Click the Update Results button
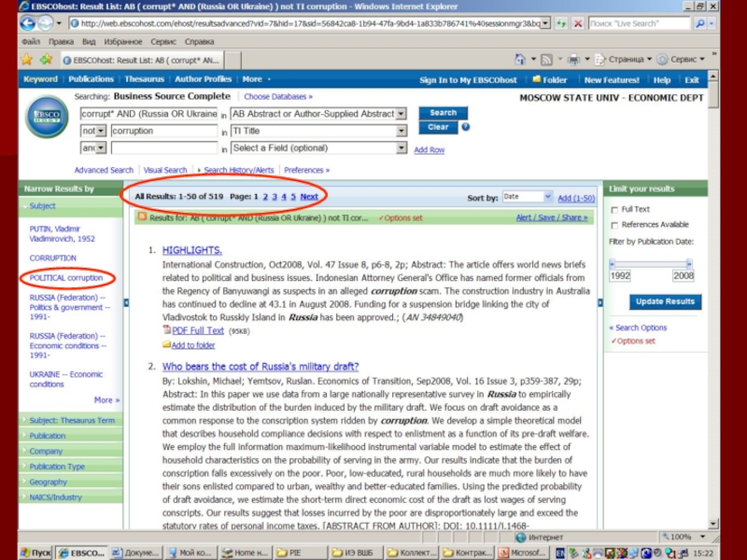 (x=665, y=301)
